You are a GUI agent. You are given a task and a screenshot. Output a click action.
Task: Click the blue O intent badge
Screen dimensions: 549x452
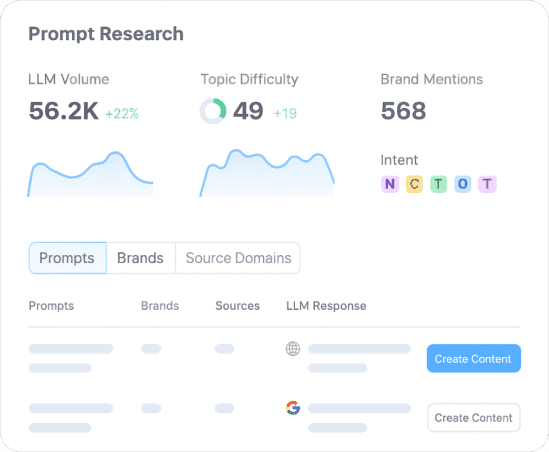[463, 184]
